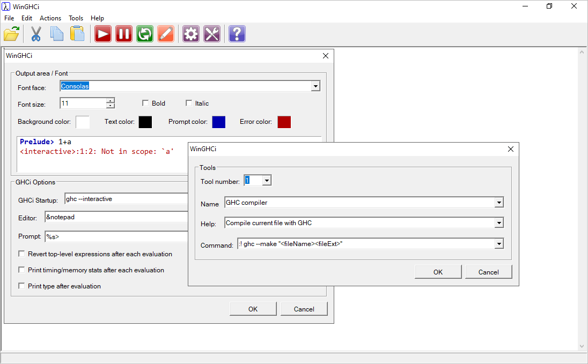588x364 pixels.
Task: Click the WinGHCi lambda title bar icon
Action: (x=5, y=6)
